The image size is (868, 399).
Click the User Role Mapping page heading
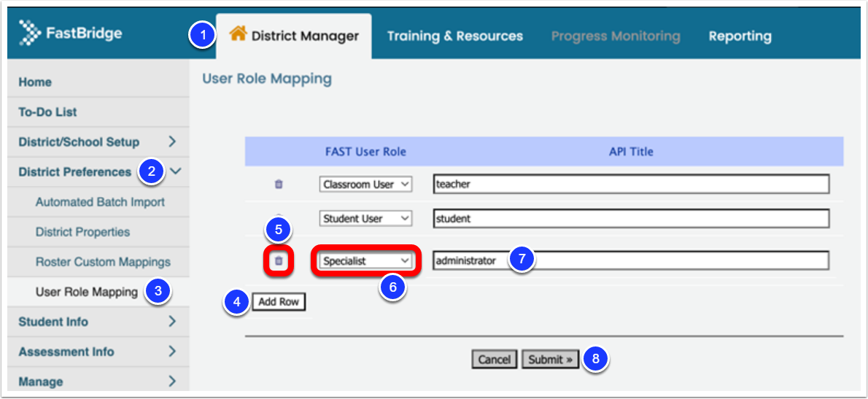[267, 79]
